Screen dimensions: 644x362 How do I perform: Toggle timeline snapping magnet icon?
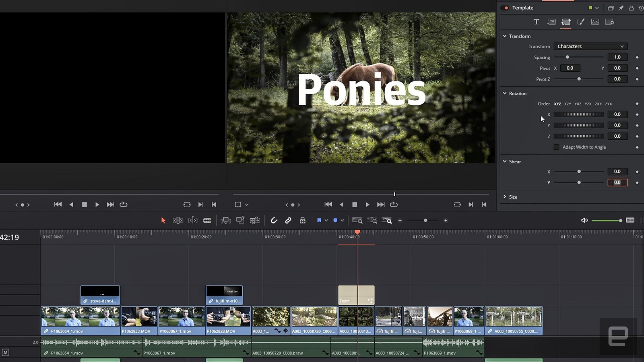pos(274,220)
